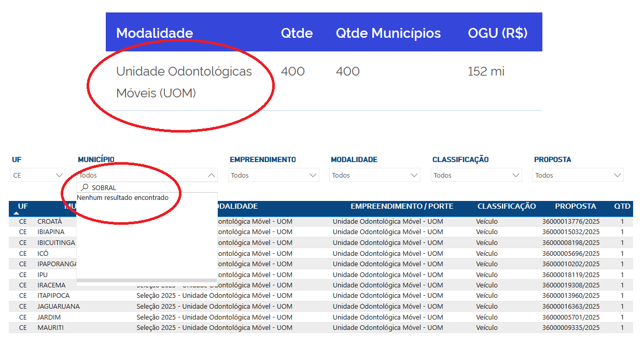Click proposal number 36000009335/2025
The image size is (644, 347).
tap(571, 328)
